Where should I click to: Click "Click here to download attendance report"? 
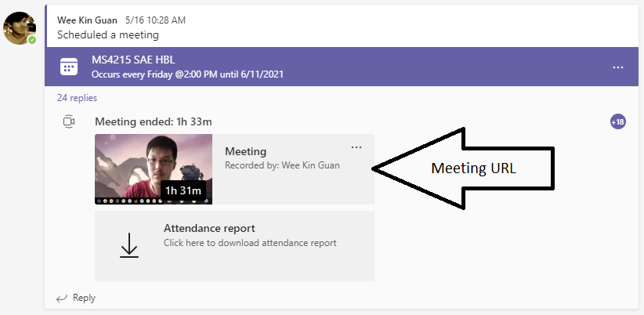[x=250, y=243]
